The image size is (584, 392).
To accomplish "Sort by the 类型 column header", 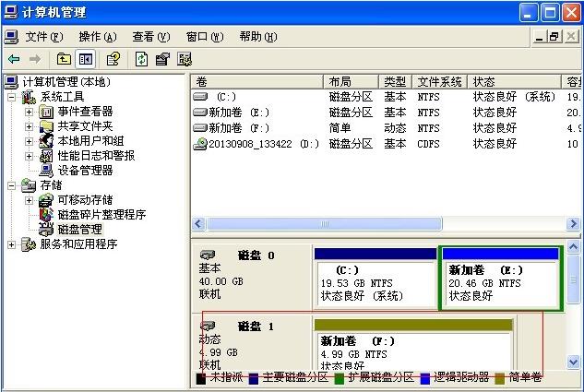I will point(395,81).
